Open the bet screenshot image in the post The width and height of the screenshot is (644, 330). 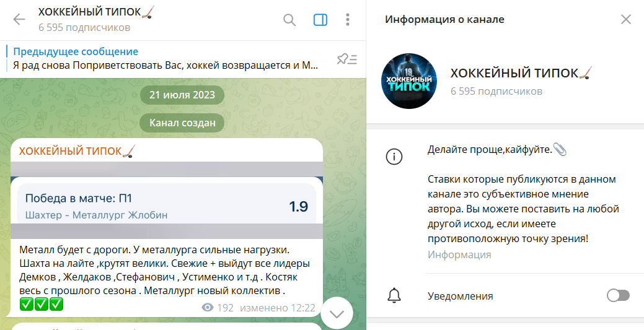[x=167, y=201]
